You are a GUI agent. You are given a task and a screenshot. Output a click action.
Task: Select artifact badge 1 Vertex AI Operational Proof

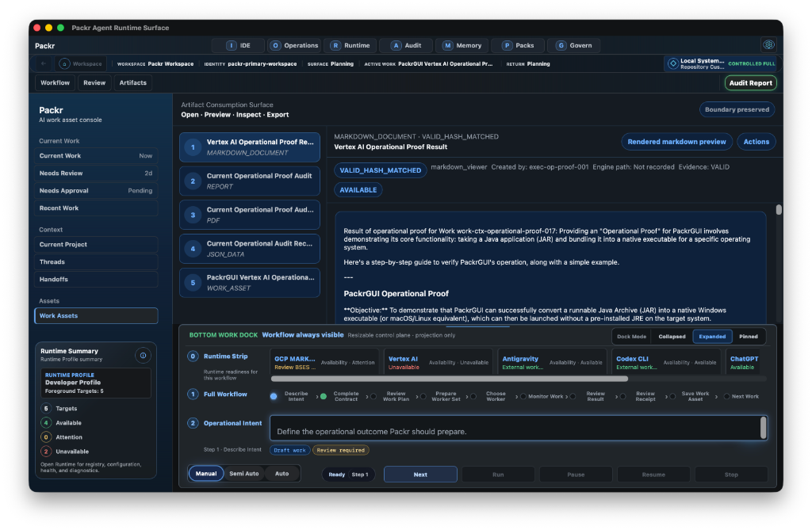[x=193, y=147]
